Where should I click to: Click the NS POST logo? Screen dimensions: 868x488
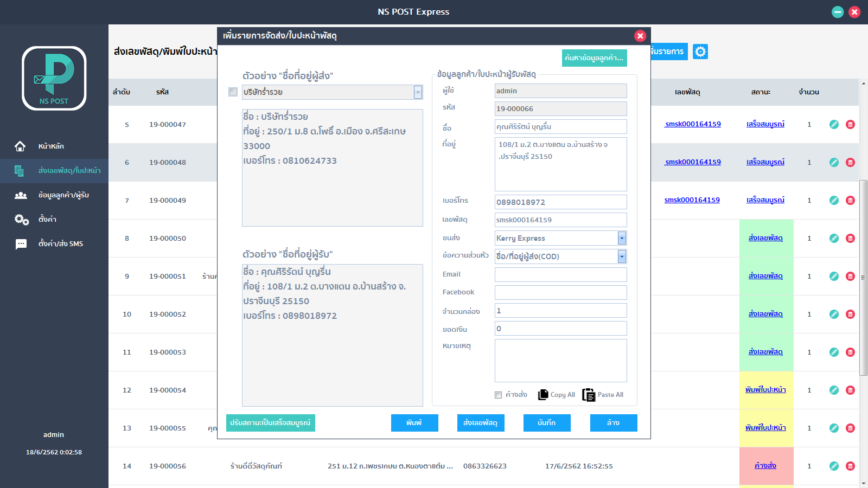click(x=54, y=78)
